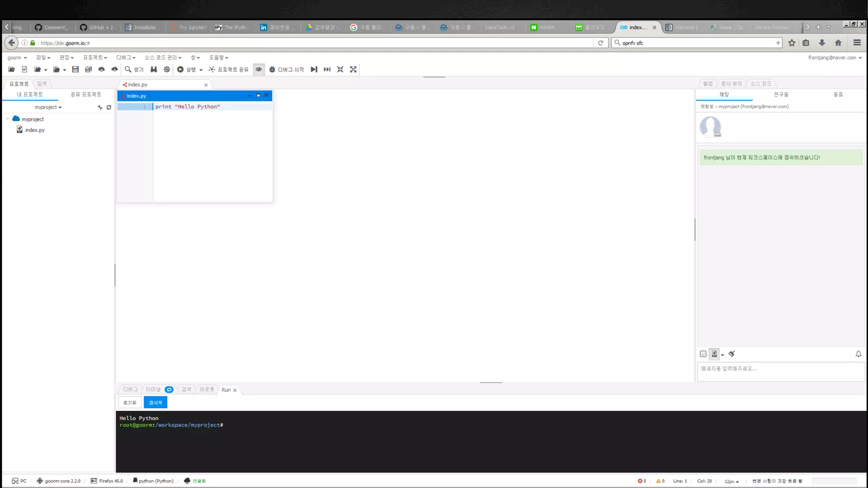Click the cloud upload toolbar icon
Image resolution: width=868 pixels, height=488 pixels.
pyautogui.click(x=101, y=69)
